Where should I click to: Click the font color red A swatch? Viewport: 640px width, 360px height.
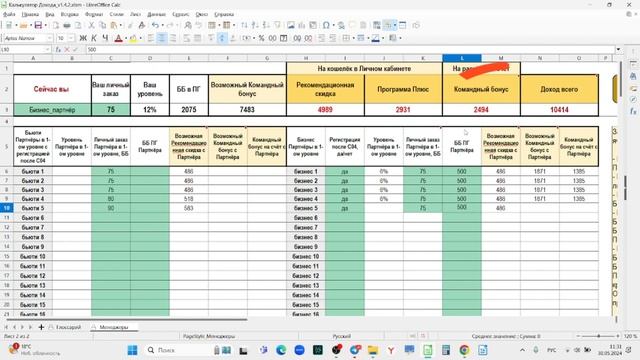[x=118, y=38]
